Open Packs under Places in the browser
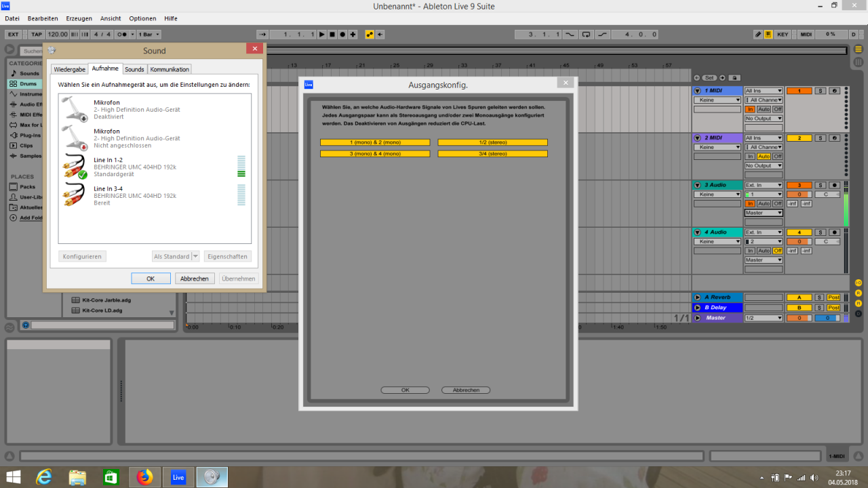The image size is (868, 488). (x=22, y=186)
